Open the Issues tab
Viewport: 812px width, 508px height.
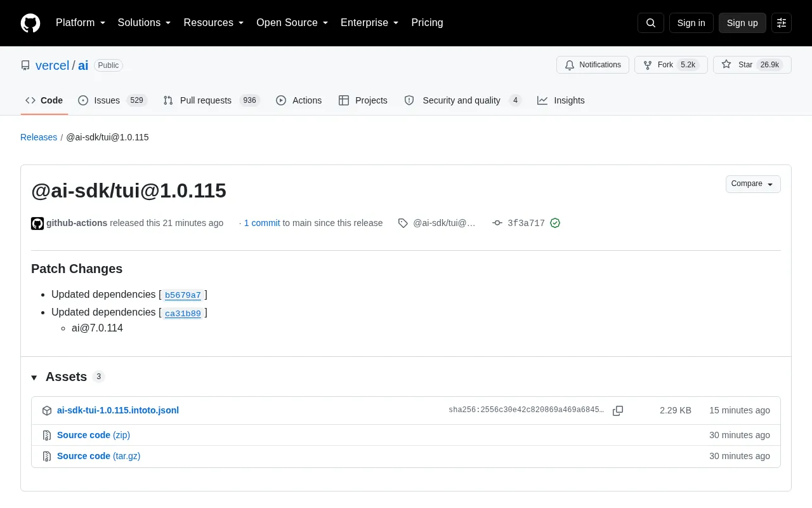(113, 100)
